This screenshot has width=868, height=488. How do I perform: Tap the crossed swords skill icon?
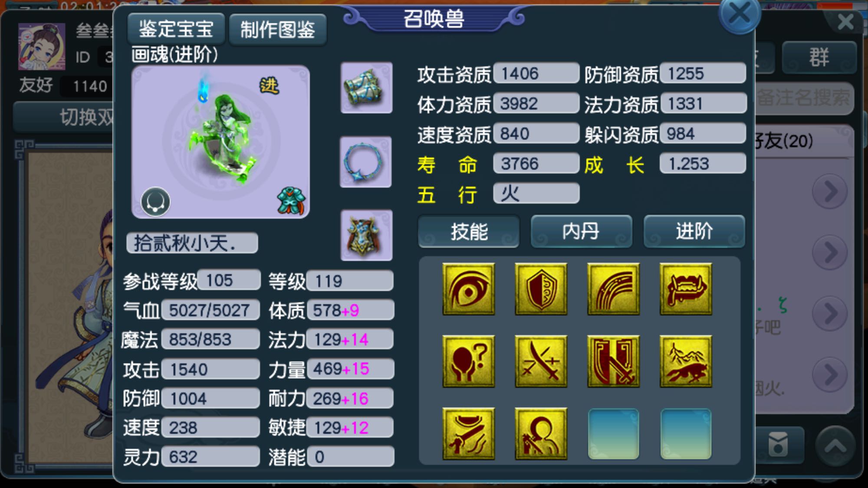[x=541, y=361]
